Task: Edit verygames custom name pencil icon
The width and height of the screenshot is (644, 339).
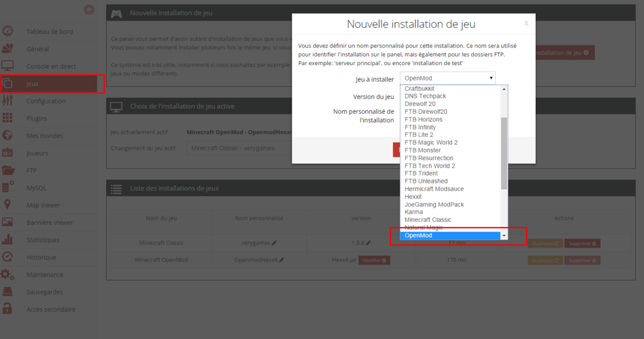Action: (x=274, y=243)
